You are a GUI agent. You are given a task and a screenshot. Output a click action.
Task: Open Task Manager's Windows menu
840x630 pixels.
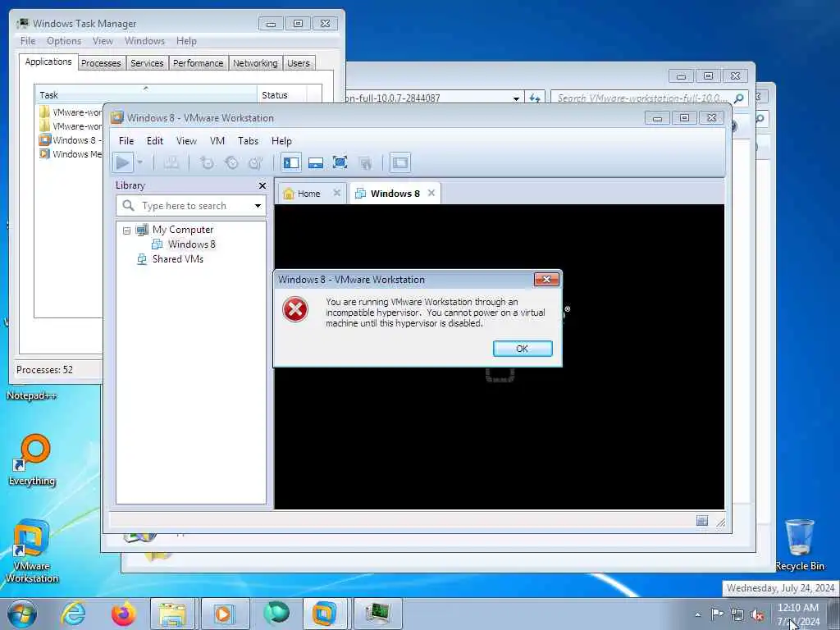(x=144, y=41)
